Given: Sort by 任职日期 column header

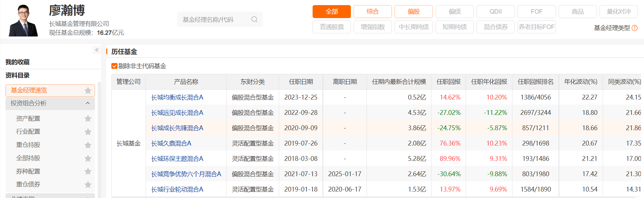Looking at the screenshot, I should click(x=301, y=82).
